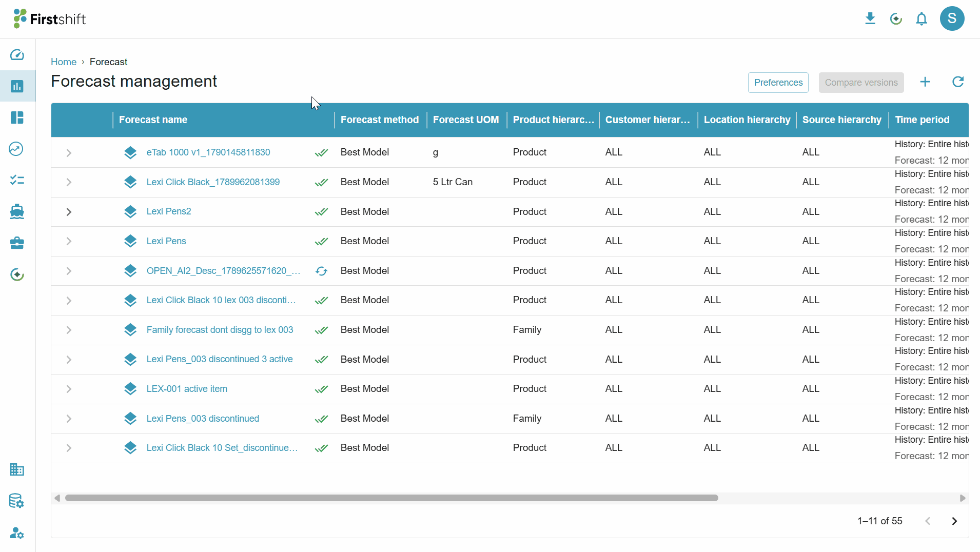
Task: Open the user avatar S menu
Action: pos(952,19)
